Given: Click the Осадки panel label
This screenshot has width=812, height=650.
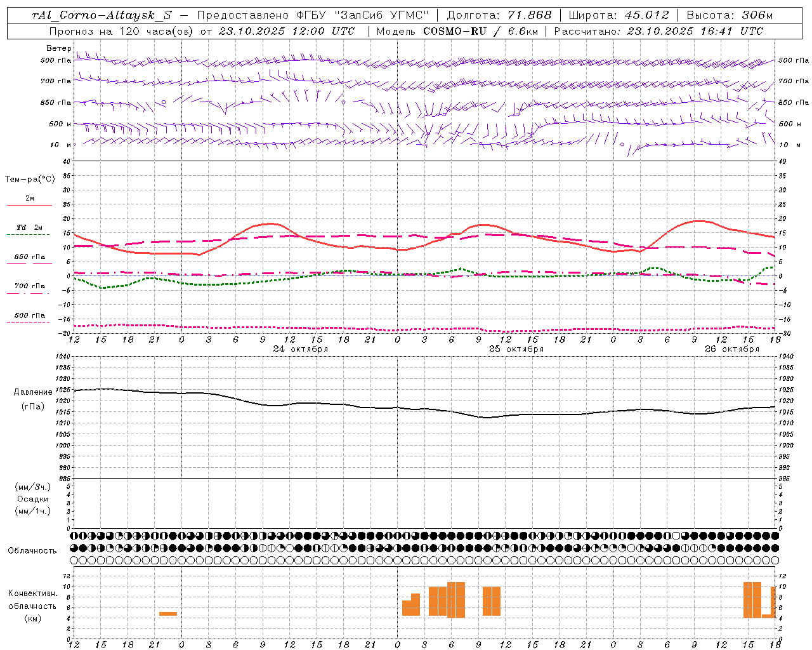Looking at the screenshot, I should point(33,499).
